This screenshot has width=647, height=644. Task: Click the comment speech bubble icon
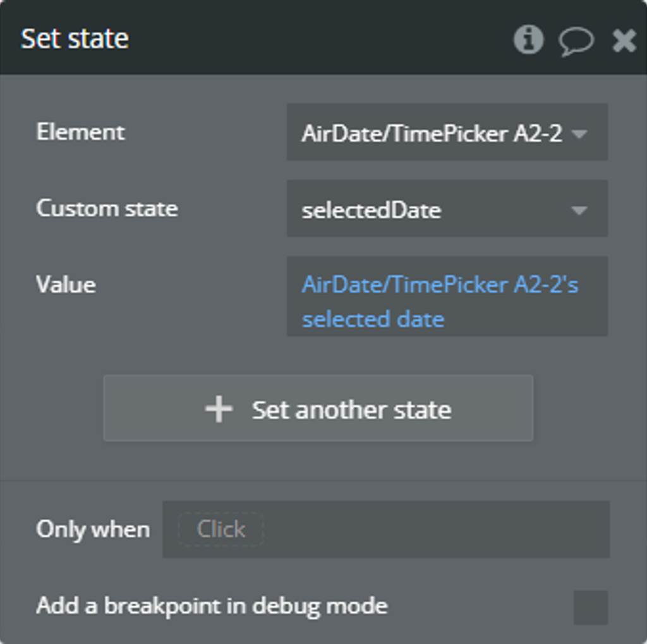tap(576, 41)
